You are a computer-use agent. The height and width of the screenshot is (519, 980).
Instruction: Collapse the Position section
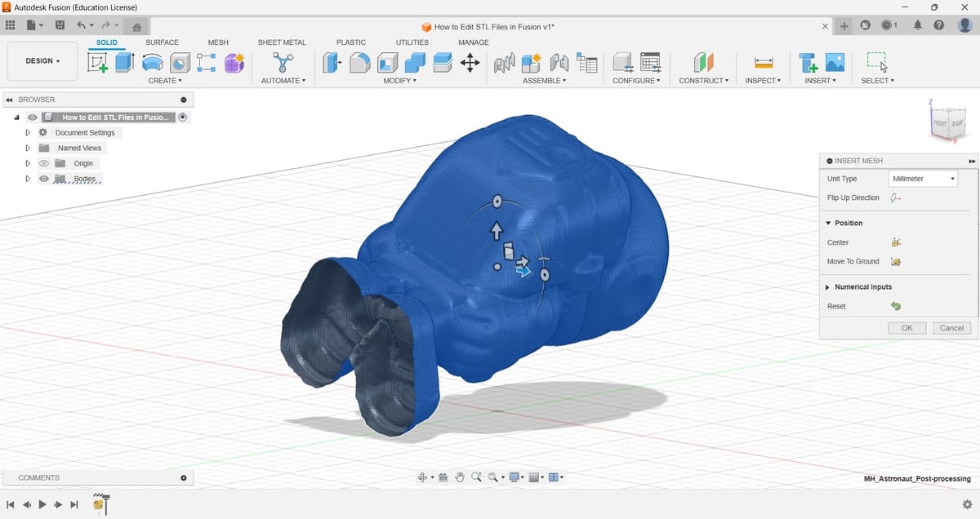[x=828, y=223]
